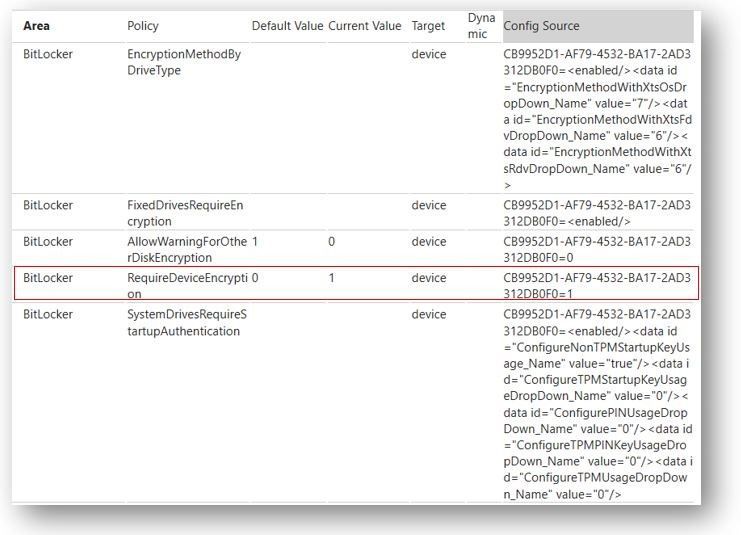This screenshot has width=741, height=535.
Task: Select the FixedDrivesRequireEncryption policy cell
Action: [x=185, y=213]
